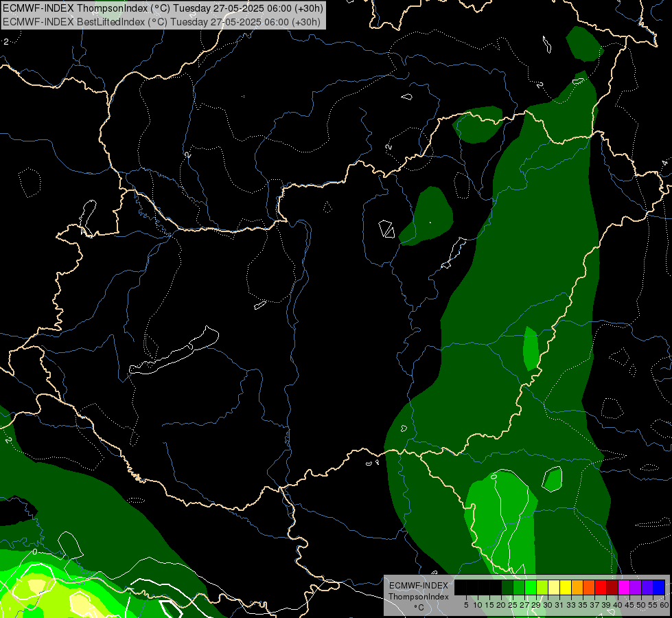Click the legend tick value 15

[x=489, y=605]
